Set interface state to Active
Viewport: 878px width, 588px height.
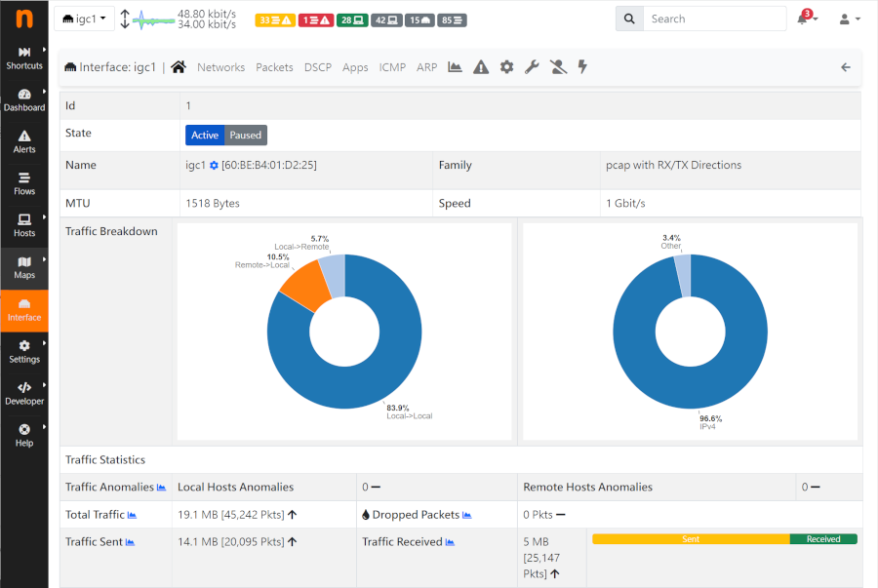click(x=205, y=136)
